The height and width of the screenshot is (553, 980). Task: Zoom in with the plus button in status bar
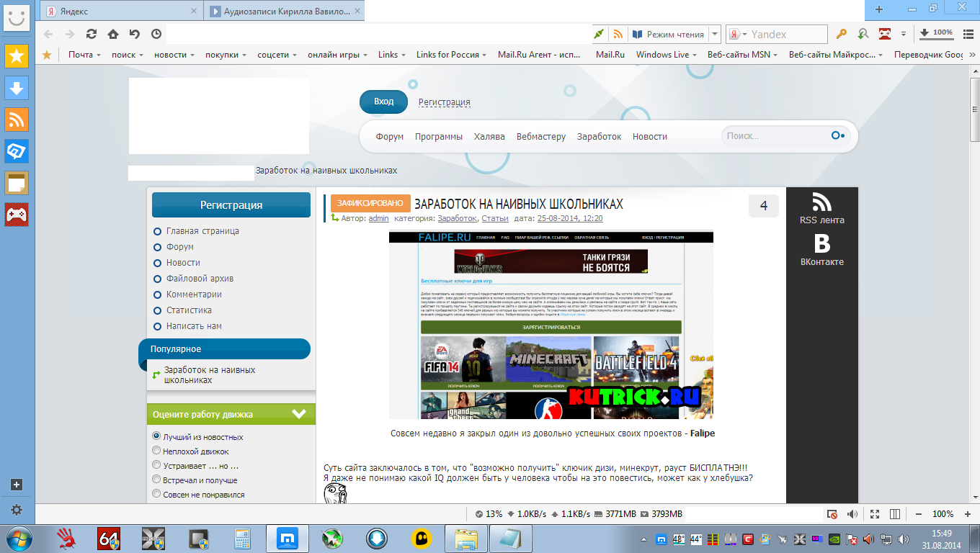968,514
